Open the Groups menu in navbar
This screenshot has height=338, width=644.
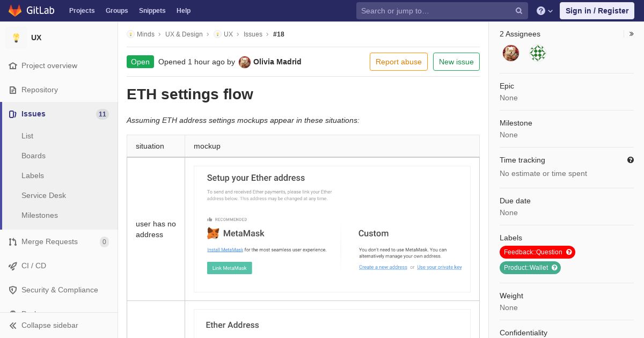[116, 11]
